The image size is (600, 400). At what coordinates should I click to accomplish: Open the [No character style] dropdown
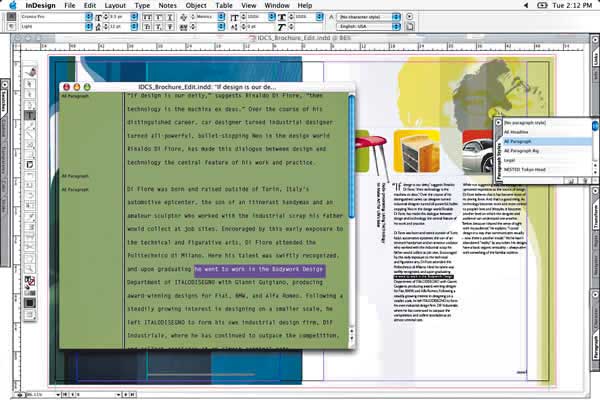pyautogui.click(x=396, y=17)
